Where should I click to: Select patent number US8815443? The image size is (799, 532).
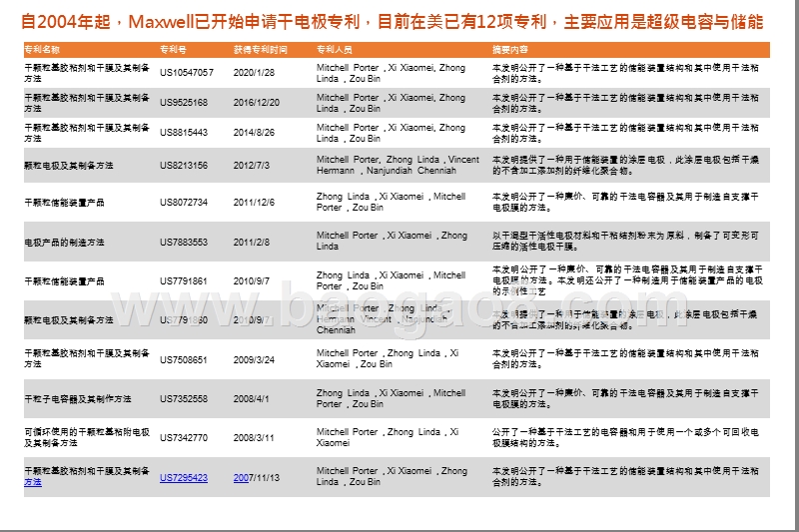tap(184, 133)
